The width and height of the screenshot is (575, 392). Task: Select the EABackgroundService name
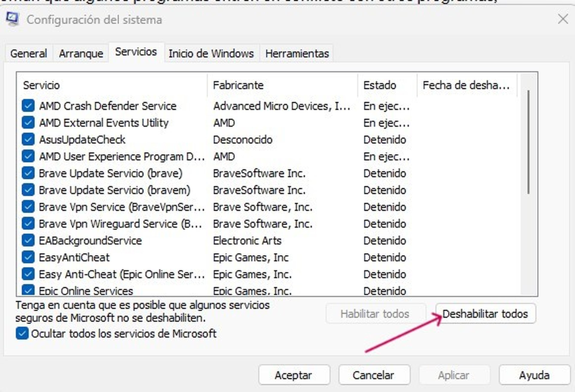pyautogui.click(x=90, y=241)
